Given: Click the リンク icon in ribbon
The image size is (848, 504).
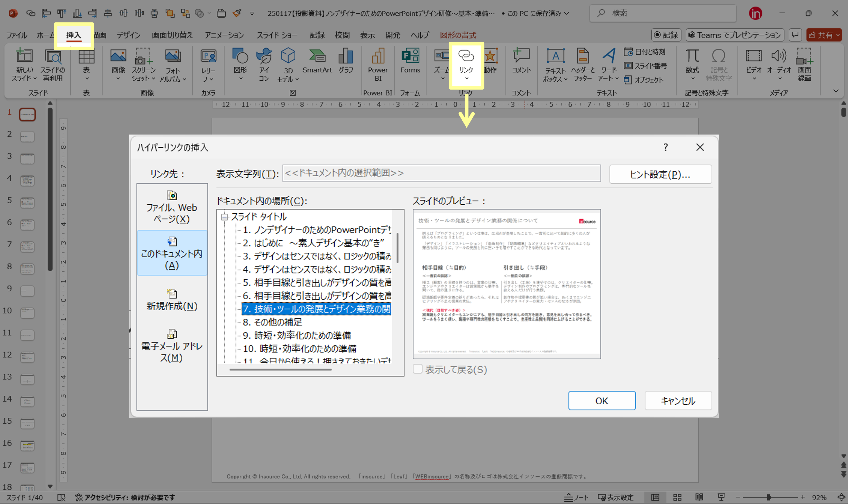Looking at the screenshot, I should point(466,64).
